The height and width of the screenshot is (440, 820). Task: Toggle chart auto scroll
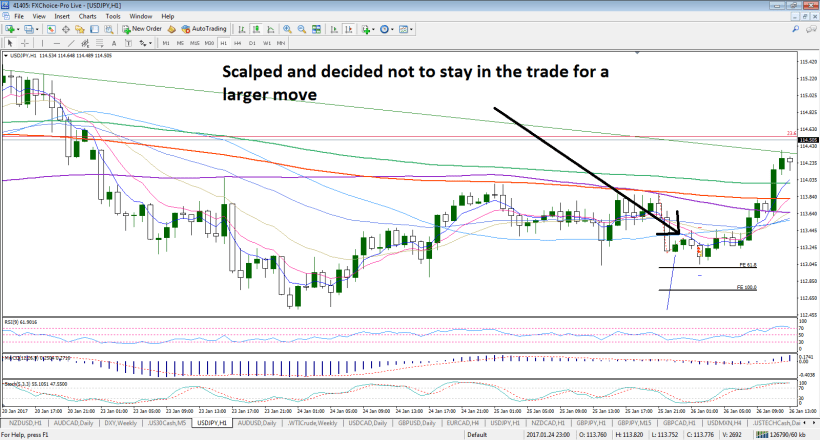334,29
